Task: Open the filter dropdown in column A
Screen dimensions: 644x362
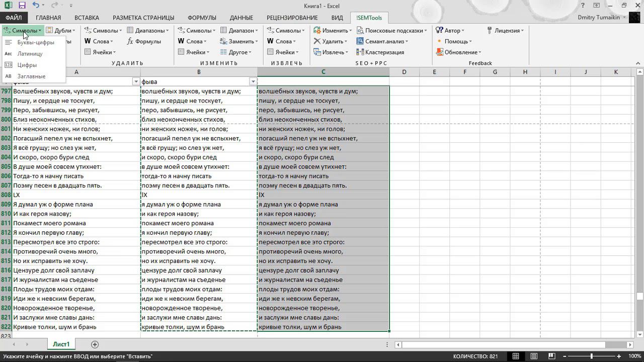Action: click(x=136, y=81)
